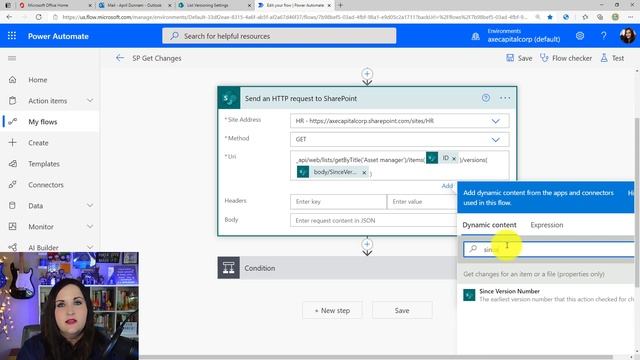
Task: Click the dynamic content search field
Action: pos(549,249)
